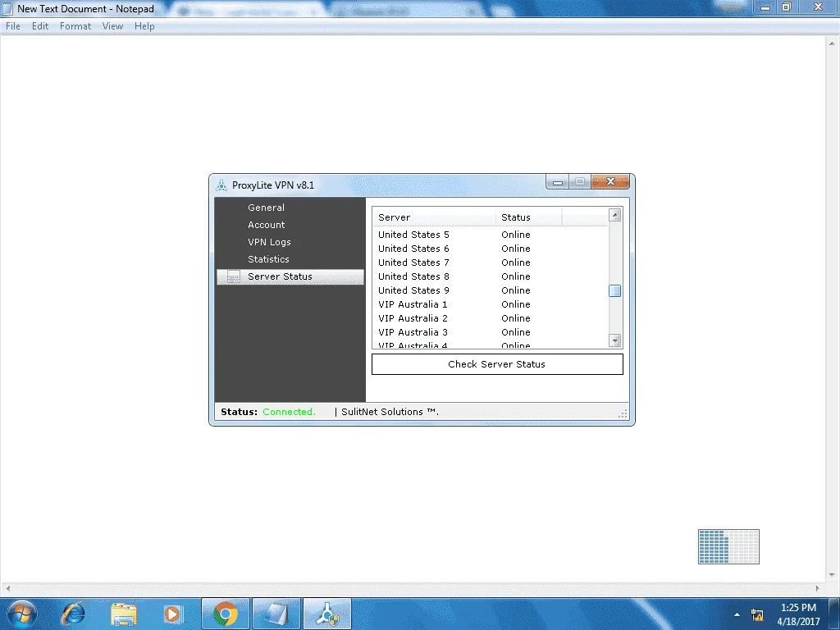Click server list scroll up arrow
This screenshot has width=840, height=630.
pyautogui.click(x=615, y=216)
